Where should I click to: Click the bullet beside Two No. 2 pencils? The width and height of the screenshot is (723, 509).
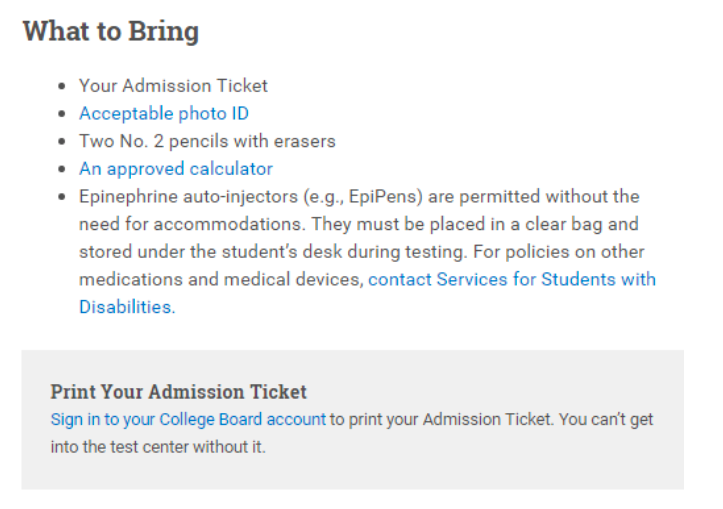tap(62, 142)
